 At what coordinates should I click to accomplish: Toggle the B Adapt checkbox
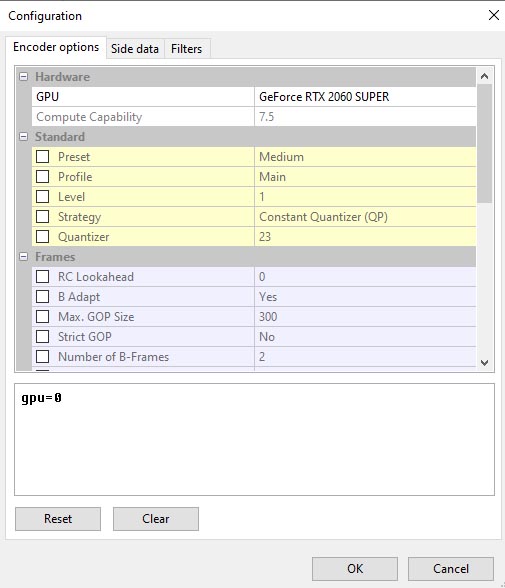click(42, 297)
